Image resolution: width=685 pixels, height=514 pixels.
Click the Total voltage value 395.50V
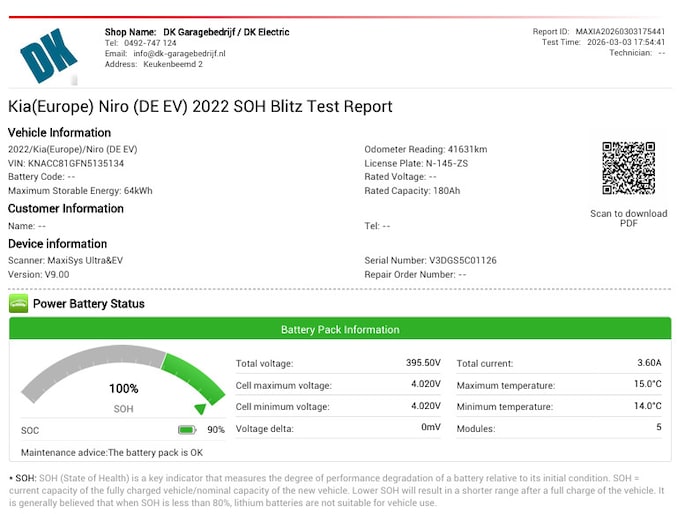click(x=420, y=363)
